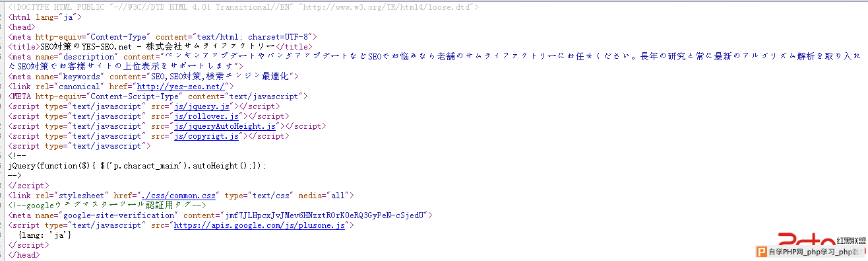Image resolution: width=868 pixels, height=261 pixels.
Task: Open the canonical link http://yes-seo.net/
Action: click(181, 87)
